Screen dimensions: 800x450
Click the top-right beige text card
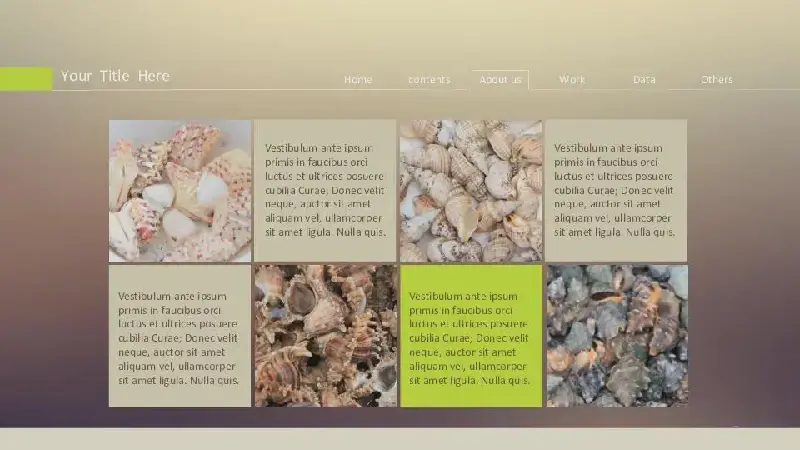coord(616,191)
